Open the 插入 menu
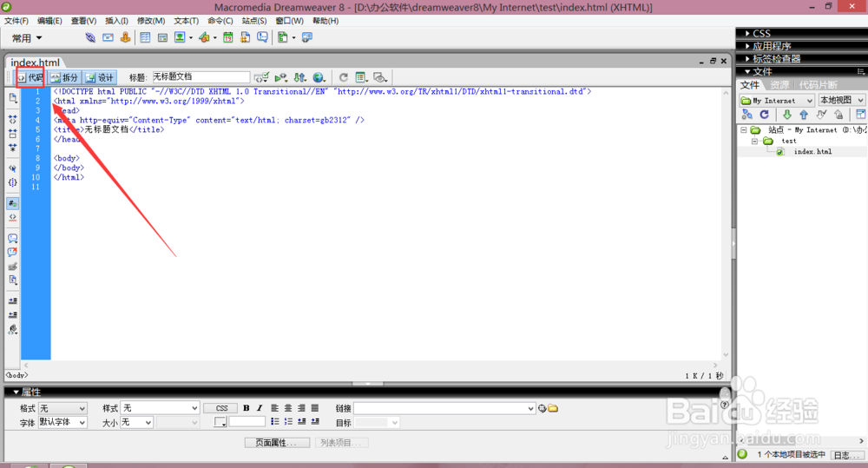The image size is (868, 468). pyautogui.click(x=117, y=21)
